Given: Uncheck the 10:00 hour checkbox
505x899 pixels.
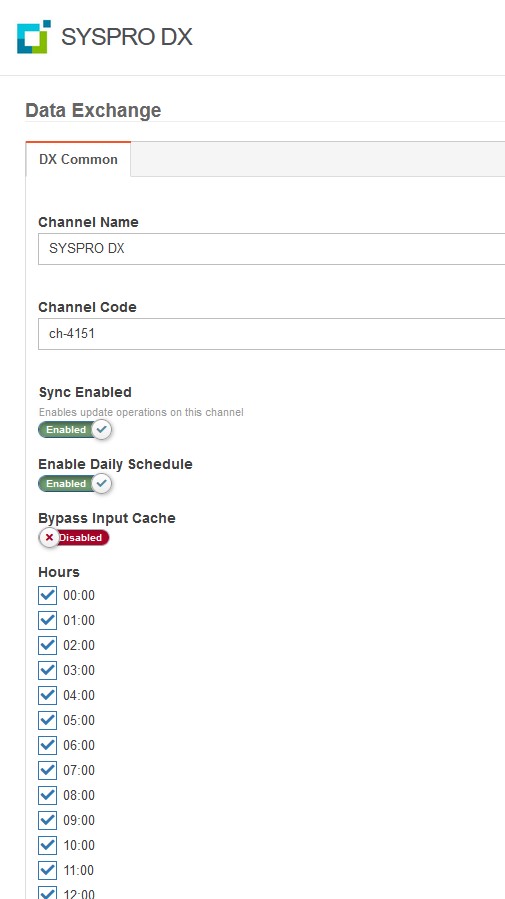Looking at the screenshot, I should pos(48,845).
